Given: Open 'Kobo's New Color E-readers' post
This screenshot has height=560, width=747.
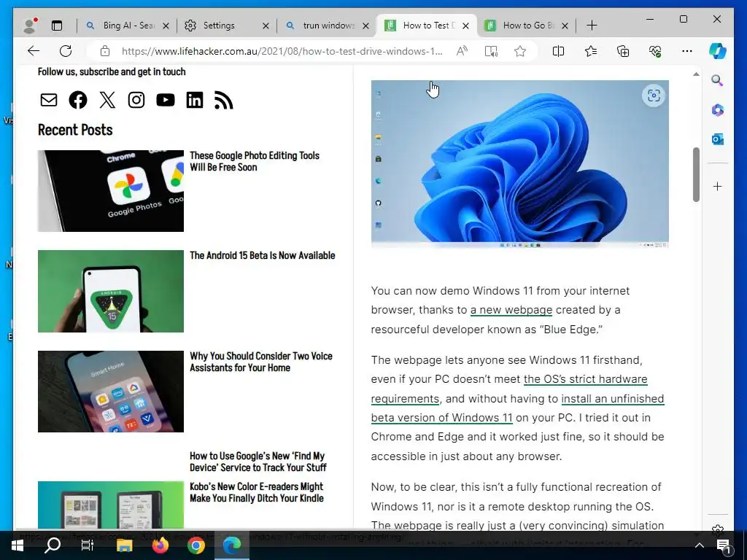Looking at the screenshot, I should coord(256,492).
